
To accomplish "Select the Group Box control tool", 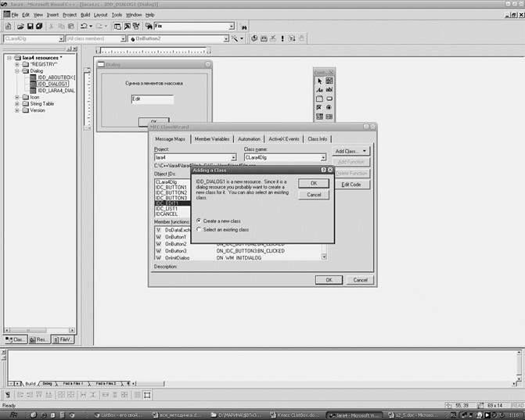I will coord(319,99).
